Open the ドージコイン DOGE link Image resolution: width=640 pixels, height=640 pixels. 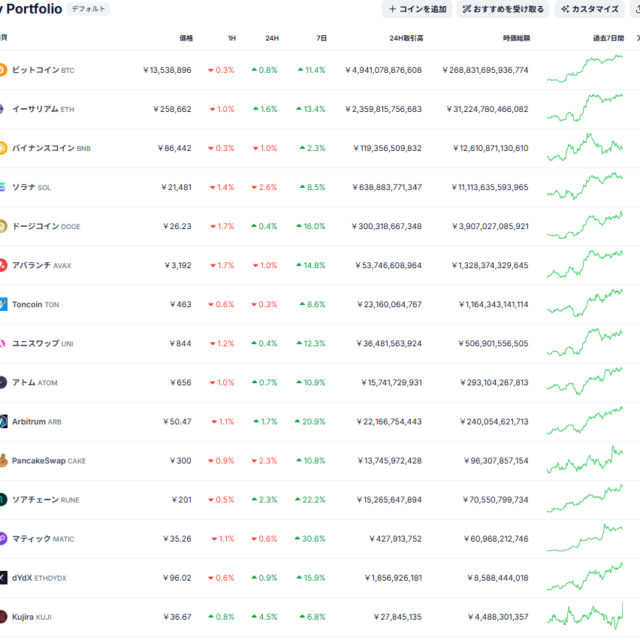tap(46, 226)
